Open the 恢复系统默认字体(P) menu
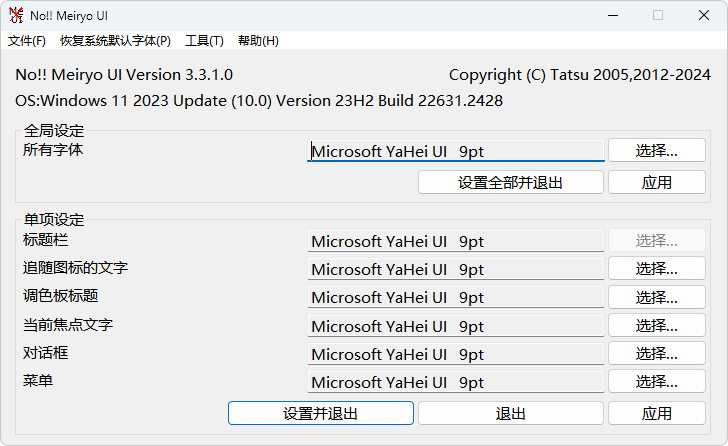This screenshot has width=728, height=446. 115,41
